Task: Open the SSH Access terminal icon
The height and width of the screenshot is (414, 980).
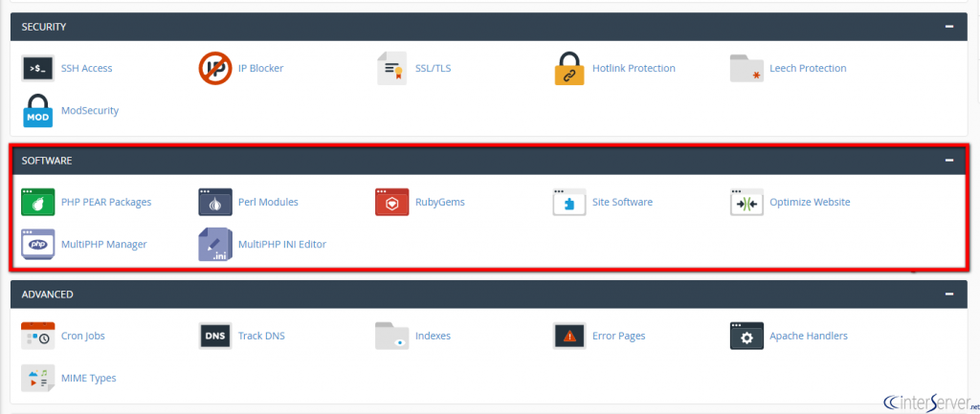Action: pyautogui.click(x=37, y=69)
